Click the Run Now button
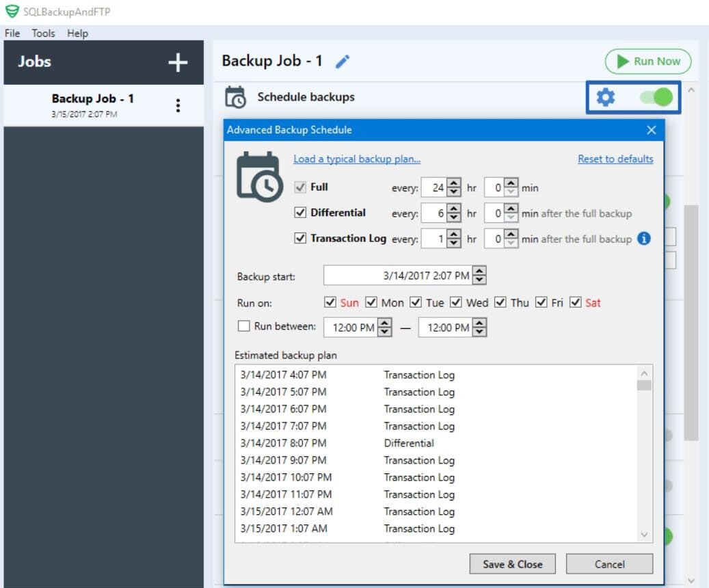Viewport: 709px width, 588px height. (647, 61)
